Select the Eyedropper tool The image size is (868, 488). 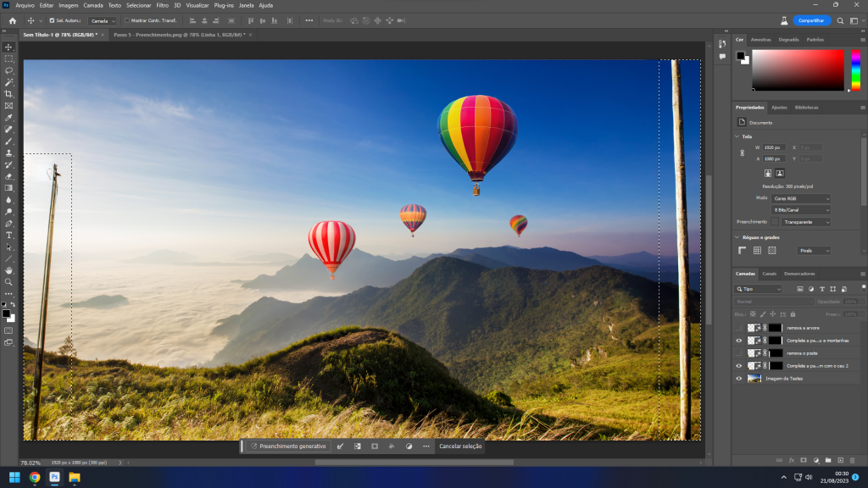coord(9,118)
